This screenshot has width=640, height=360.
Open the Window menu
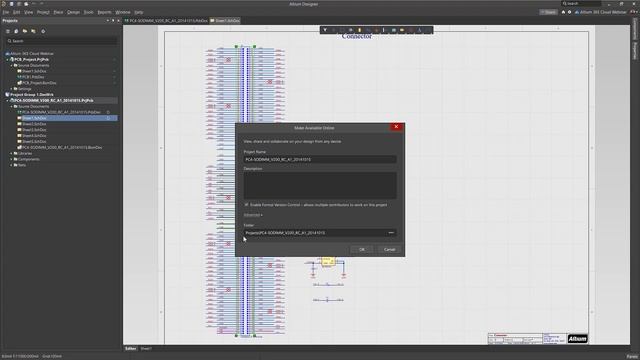(x=122, y=12)
